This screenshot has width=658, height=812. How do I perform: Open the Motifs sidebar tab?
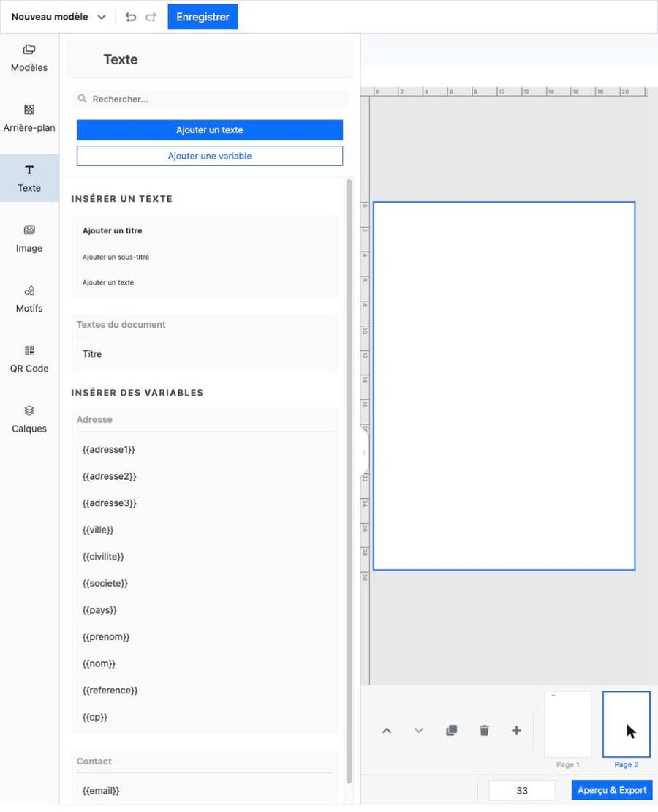(x=29, y=298)
